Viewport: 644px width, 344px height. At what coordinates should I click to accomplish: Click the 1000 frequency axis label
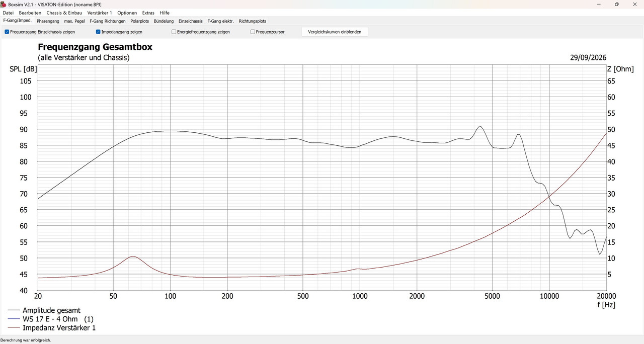coord(359,296)
